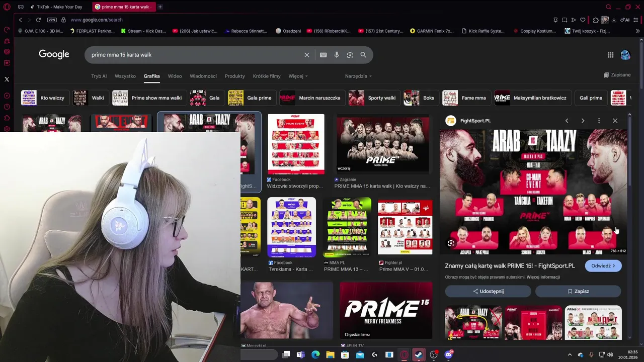Switch to Tryb AI tab
This screenshot has height=362, width=644.
point(99,76)
